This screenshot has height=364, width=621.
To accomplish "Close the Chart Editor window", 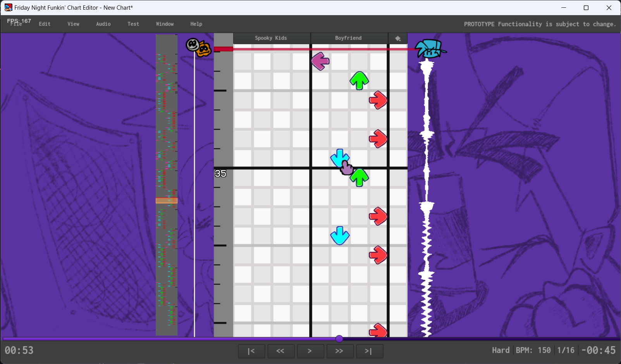I will (609, 8).
